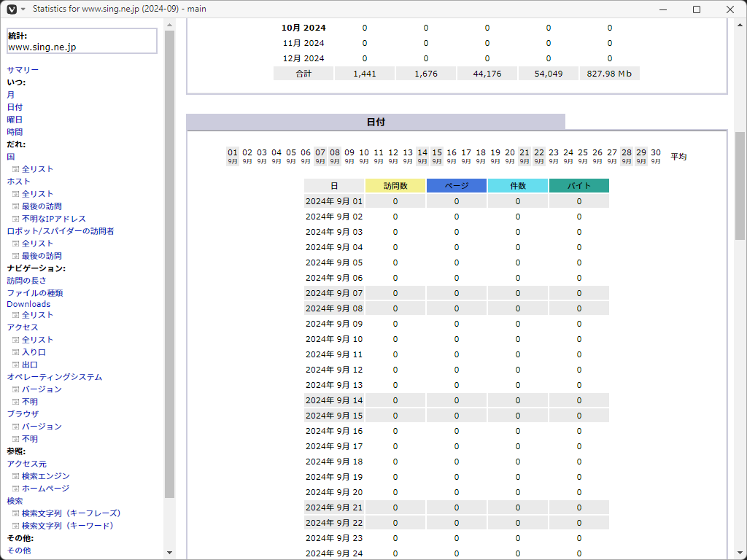Click the yellow 訪問数 column header
747x560 pixels.
tap(395, 186)
